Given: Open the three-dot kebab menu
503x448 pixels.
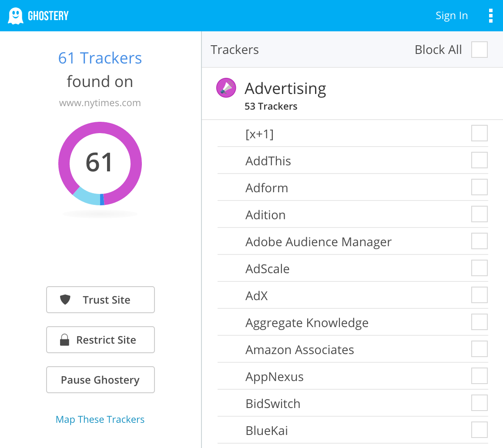Looking at the screenshot, I should coord(490,16).
